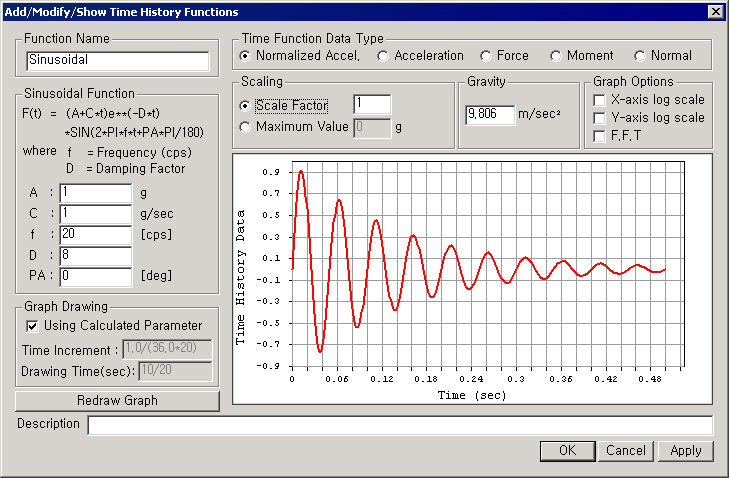Image resolution: width=729 pixels, height=478 pixels.
Task: Click the Time Increment field
Action: (167, 349)
